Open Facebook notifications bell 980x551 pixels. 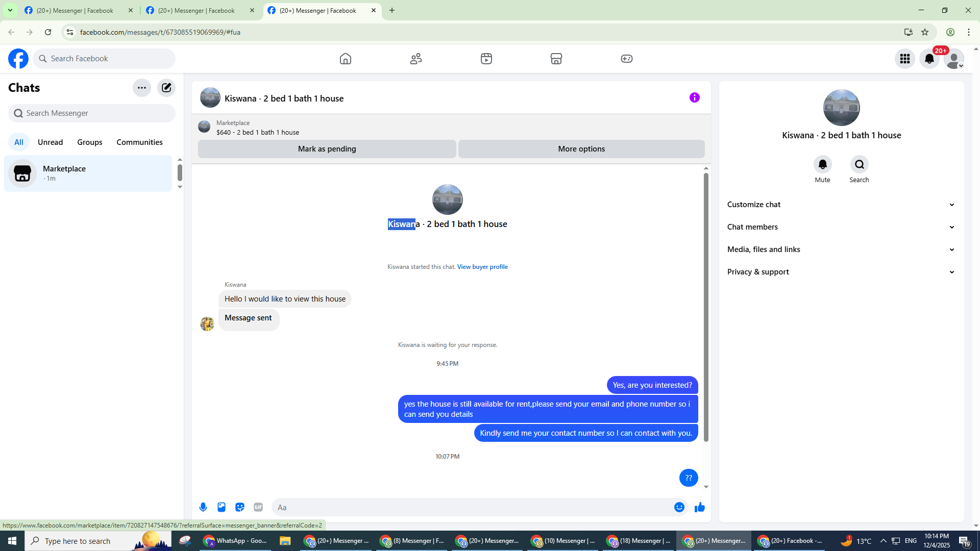pos(929,59)
